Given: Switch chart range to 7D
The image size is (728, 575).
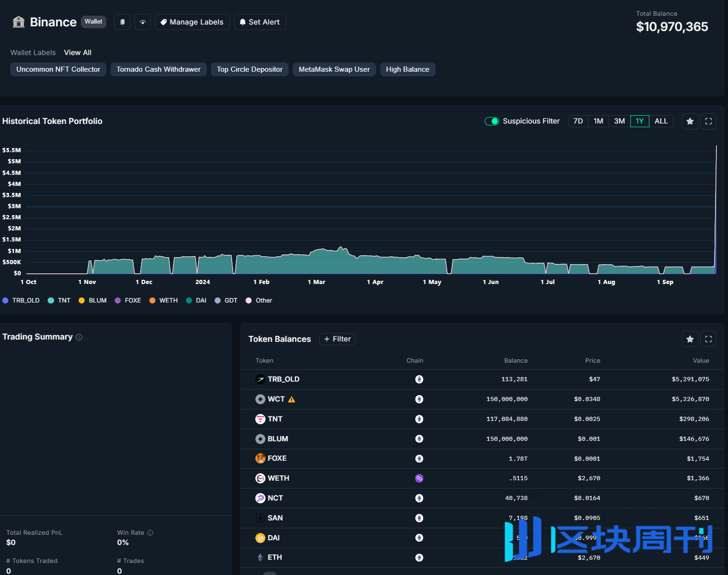Looking at the screenshot, I should click(x=578, y=121).
